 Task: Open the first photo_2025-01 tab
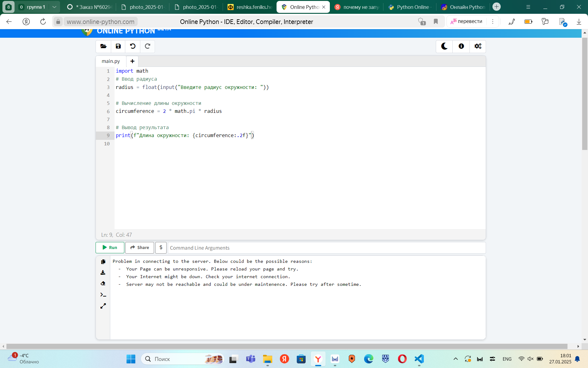[143, 7]
